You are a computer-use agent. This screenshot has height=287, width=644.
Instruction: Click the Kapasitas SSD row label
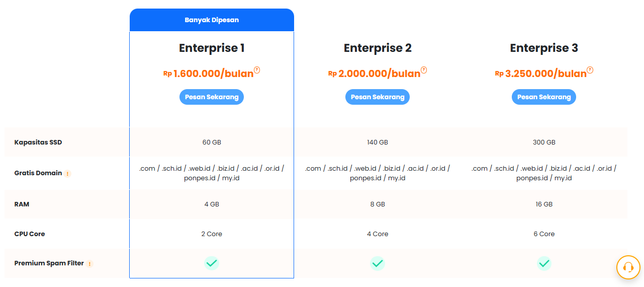click(38, 142)
